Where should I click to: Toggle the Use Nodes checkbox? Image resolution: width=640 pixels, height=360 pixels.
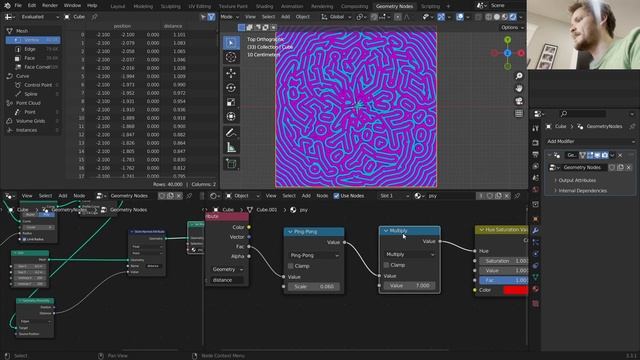pyautogui.click(x=336, y=196)
